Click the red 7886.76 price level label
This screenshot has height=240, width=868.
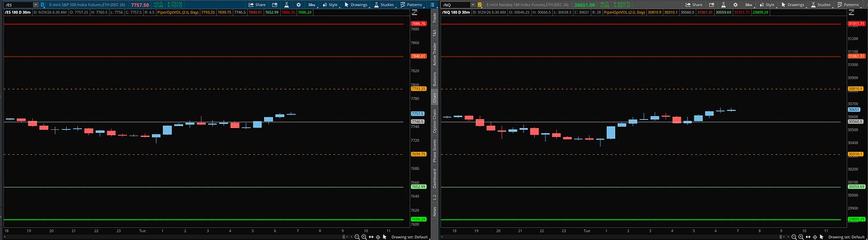point(418,24)
